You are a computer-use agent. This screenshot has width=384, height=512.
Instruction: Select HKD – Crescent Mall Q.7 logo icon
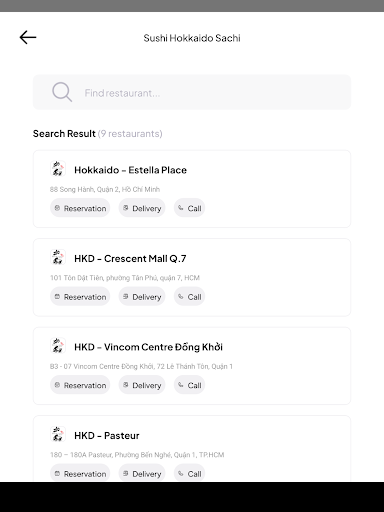(58, 257)
